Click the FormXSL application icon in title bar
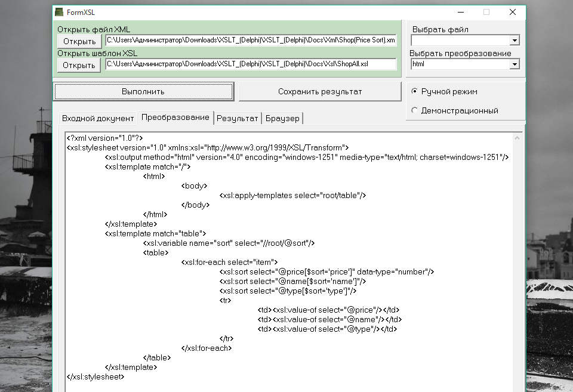The height and width of the screenshot is (392, 573). click(59, 12)
